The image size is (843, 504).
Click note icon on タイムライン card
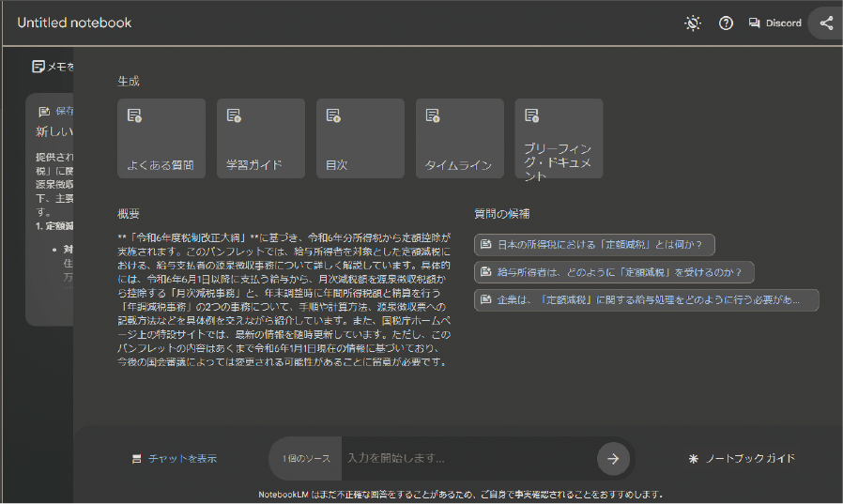[433, 115]
